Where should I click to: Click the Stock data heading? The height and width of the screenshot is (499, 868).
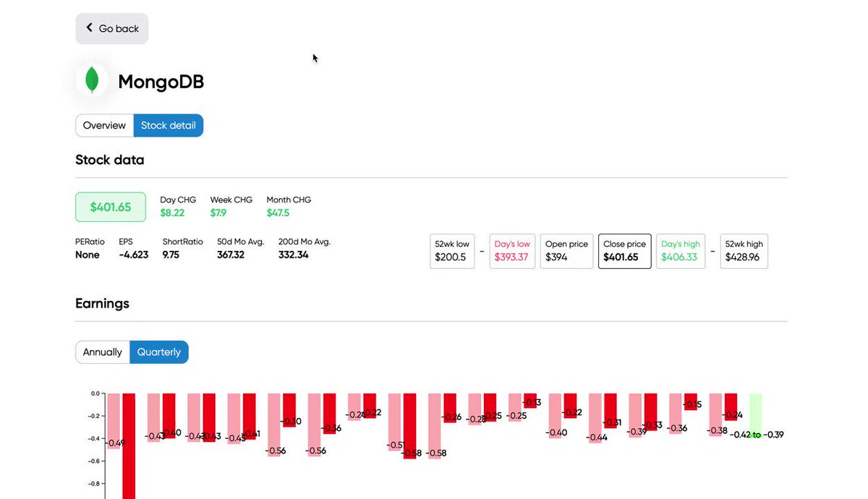110,160
